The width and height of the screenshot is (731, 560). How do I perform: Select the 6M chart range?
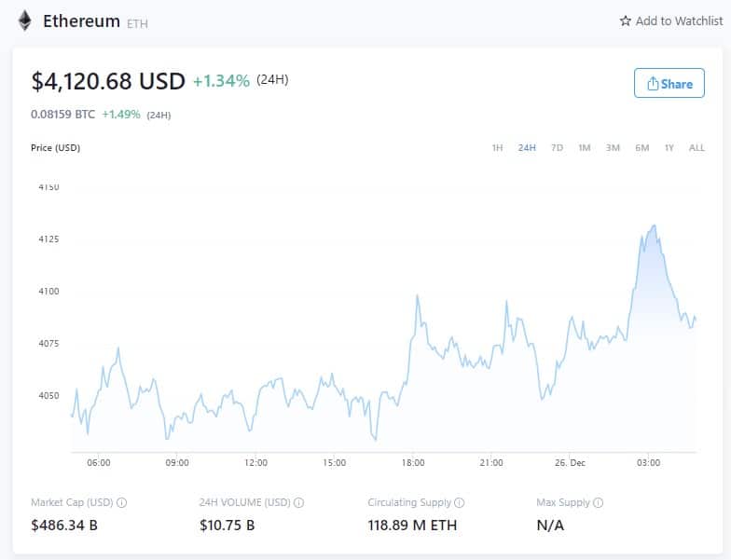pos(641,147)
